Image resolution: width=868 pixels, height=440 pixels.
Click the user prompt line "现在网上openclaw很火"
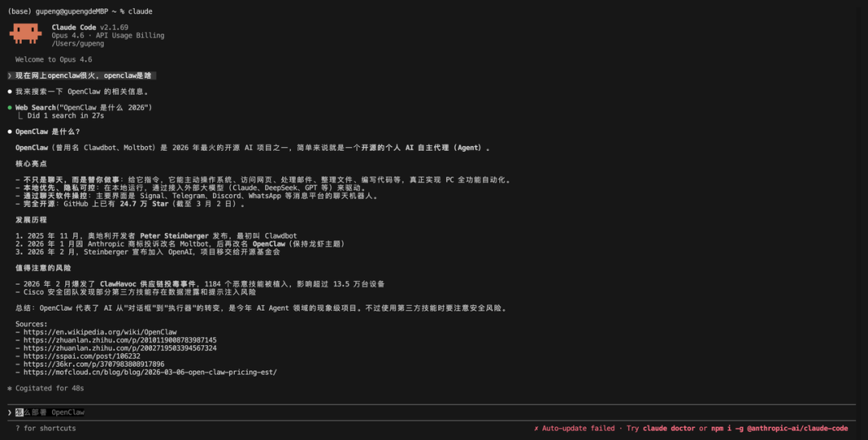tap(82, 75)
